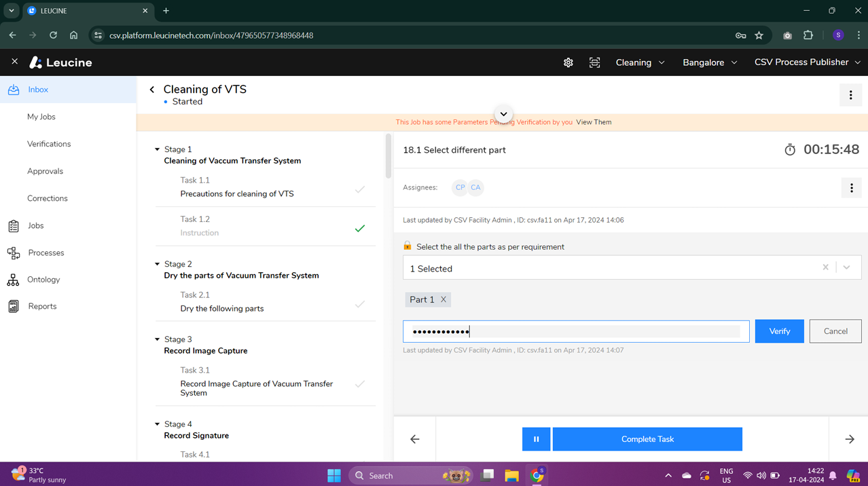
Task: Click the stage list scrollbar
Action: (388, 156)
